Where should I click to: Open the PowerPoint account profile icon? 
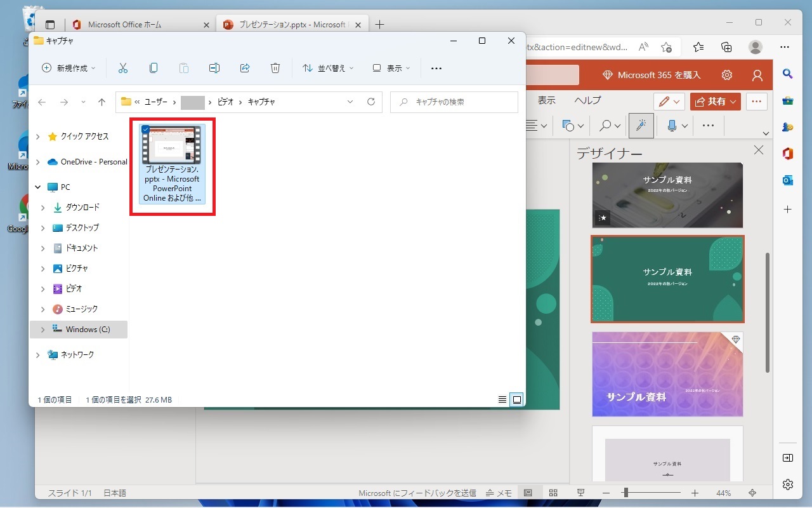click(x=757, y=75)
